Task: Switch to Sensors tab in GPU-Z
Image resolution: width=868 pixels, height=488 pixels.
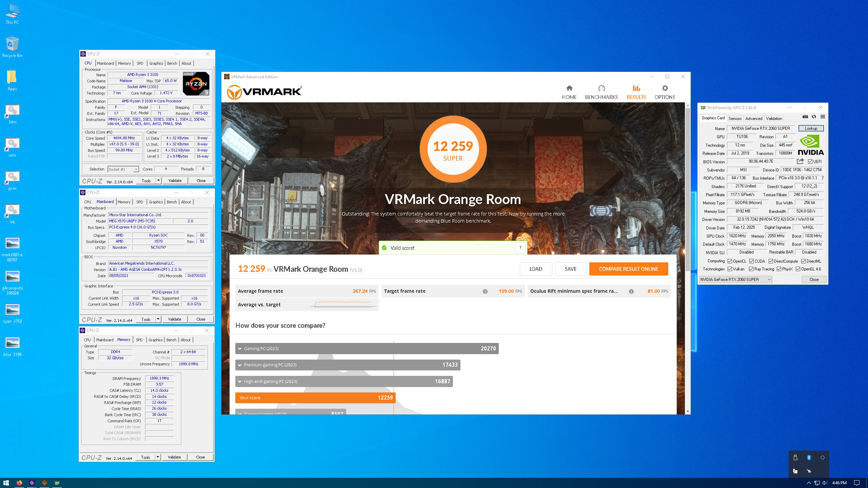Action: [x=735, y=119]
